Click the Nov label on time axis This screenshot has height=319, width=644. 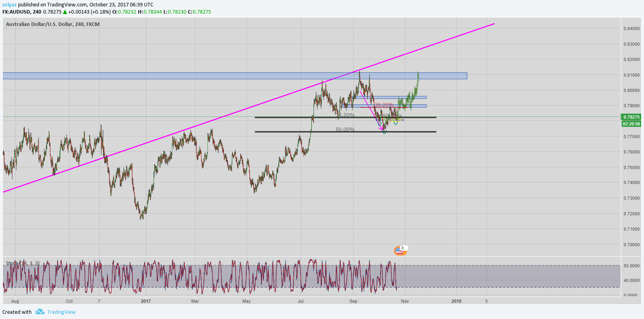coord(405,301)
